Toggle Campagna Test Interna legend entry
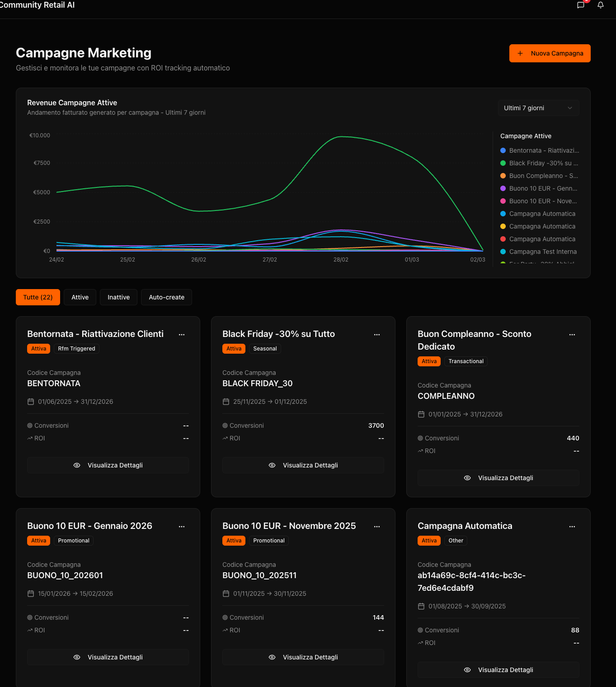The image size is (616, 687). [542, 252]
